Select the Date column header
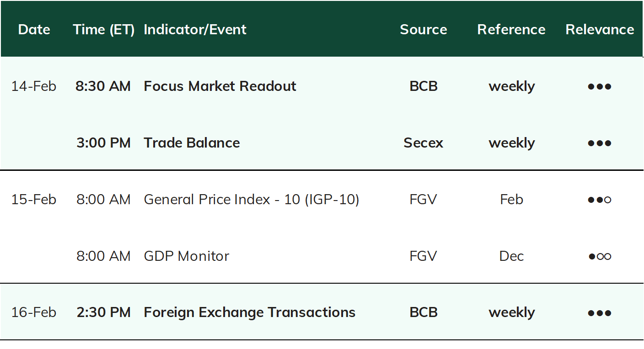 [34, 29]
